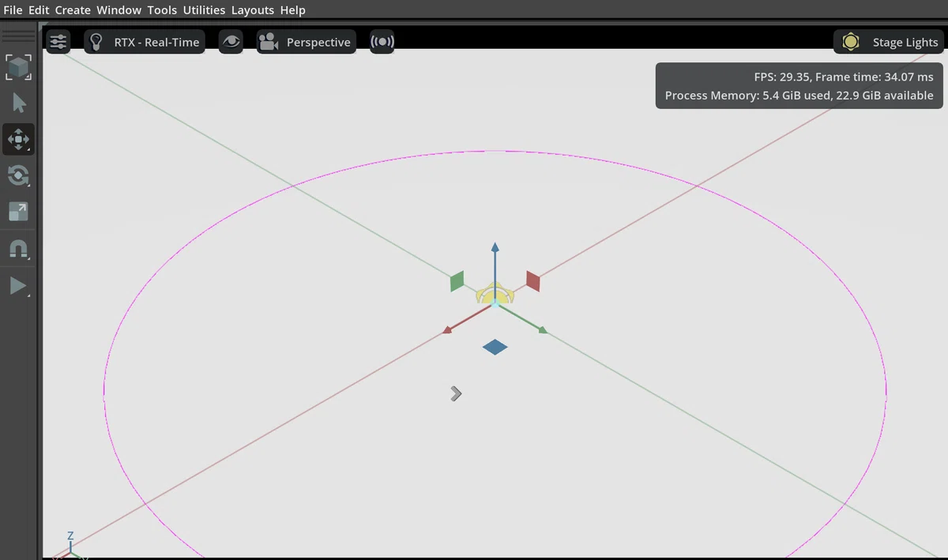Activate the Rotate tool
The width and height of the screenshot is (948, 560).
[19, 175]
